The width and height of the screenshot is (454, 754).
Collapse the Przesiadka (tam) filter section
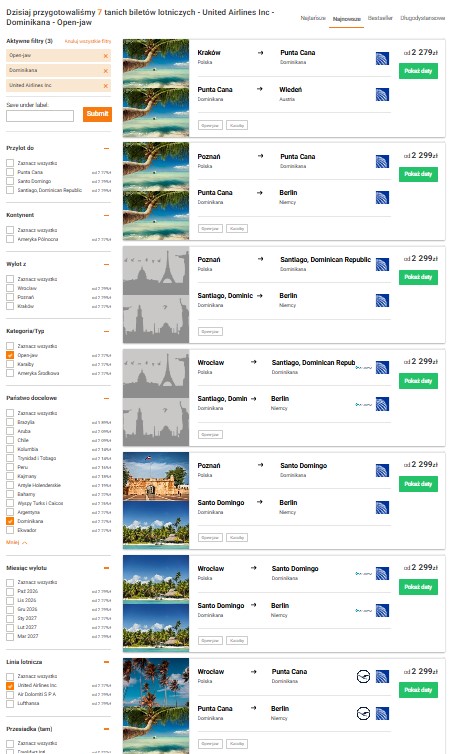106,729
